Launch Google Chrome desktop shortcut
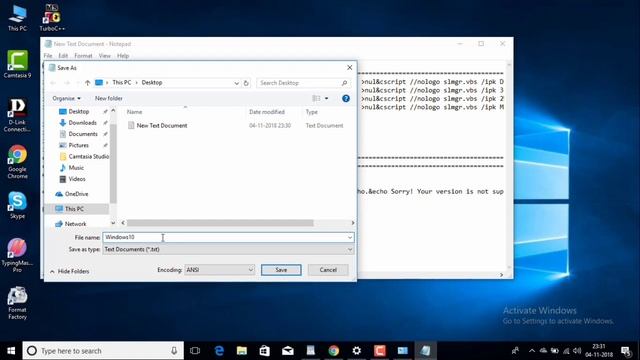640x360 pixels. [x=17, y=162]
